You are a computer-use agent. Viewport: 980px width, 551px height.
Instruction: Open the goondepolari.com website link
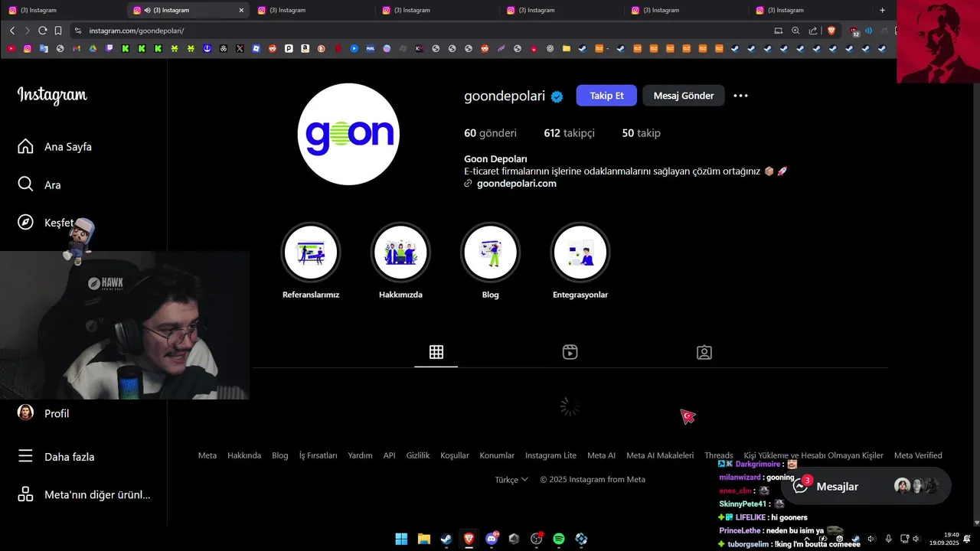pyautogui.click(x=516, y=184)
